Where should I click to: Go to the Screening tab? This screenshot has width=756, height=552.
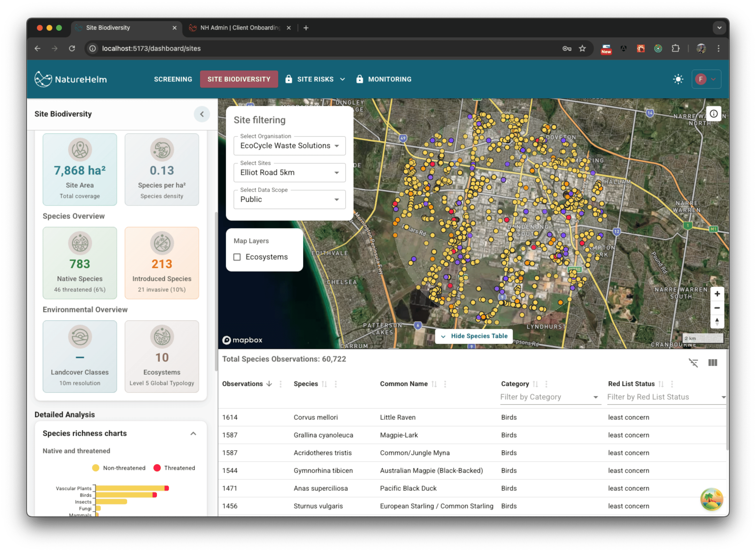(173, 80)
